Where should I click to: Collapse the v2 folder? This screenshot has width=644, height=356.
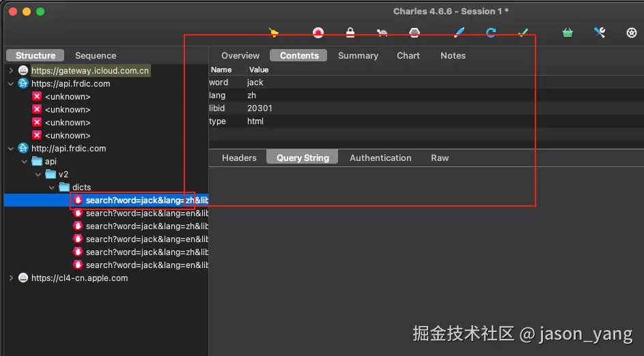point(38,175)
